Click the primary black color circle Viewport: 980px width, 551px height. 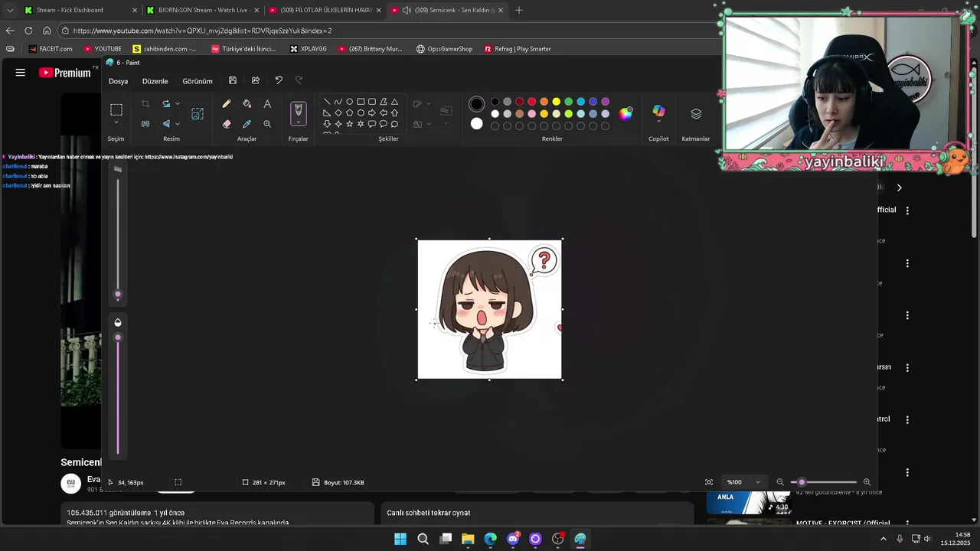click(x=476, y=104)
